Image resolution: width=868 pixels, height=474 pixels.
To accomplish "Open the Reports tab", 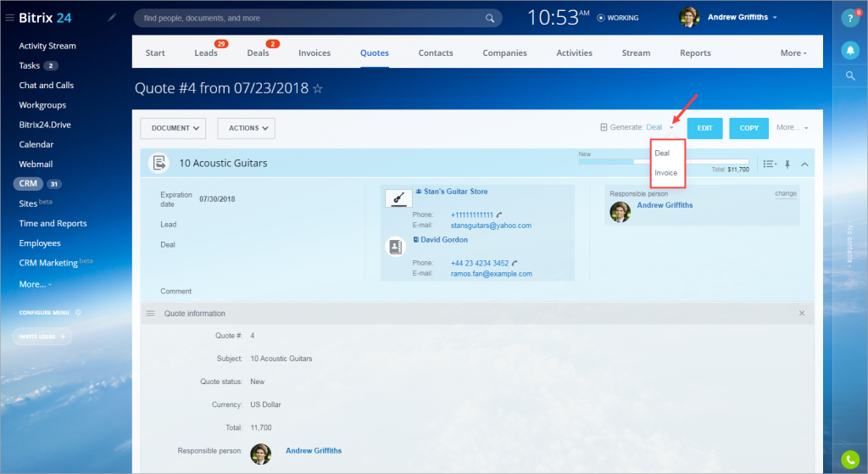I will pyautogui.click(x=695, y=53).
